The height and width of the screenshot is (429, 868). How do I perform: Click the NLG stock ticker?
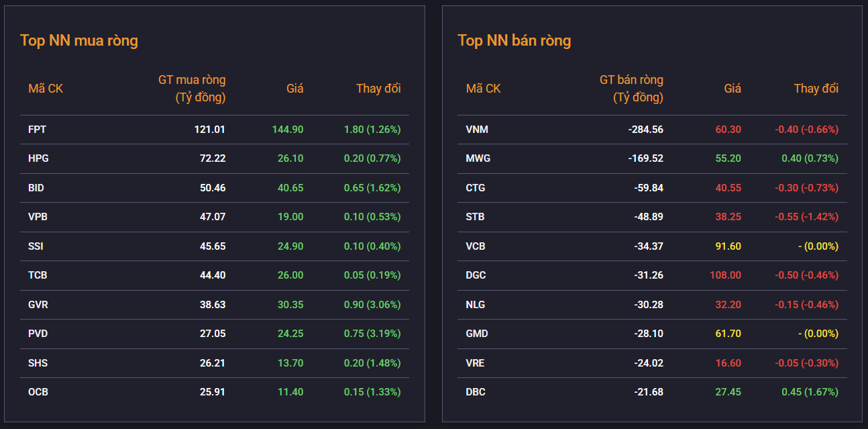[476, 305]
